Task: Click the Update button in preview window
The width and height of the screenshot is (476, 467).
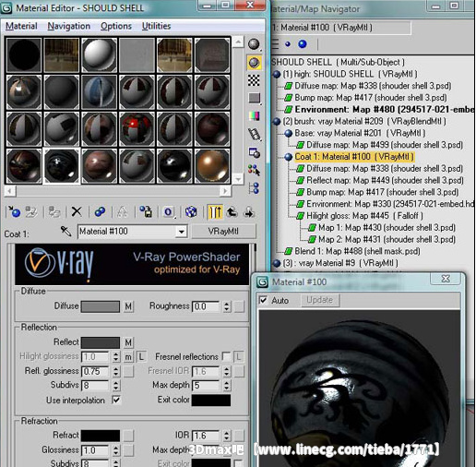Action: coord(320,300)
